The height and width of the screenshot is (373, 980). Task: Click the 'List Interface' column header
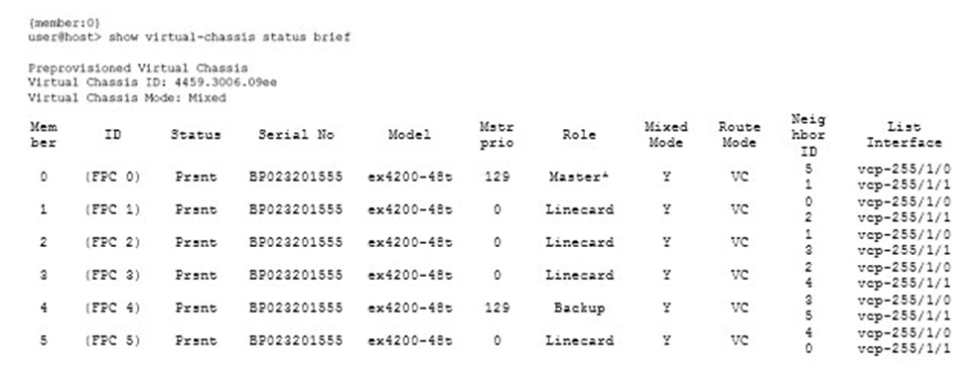point(904,135)
